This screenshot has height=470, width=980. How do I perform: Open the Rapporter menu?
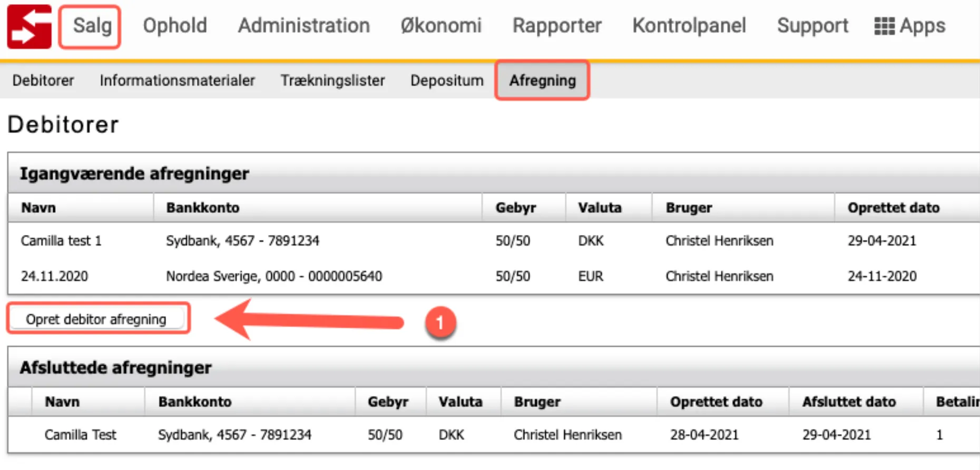click(557, 25)
